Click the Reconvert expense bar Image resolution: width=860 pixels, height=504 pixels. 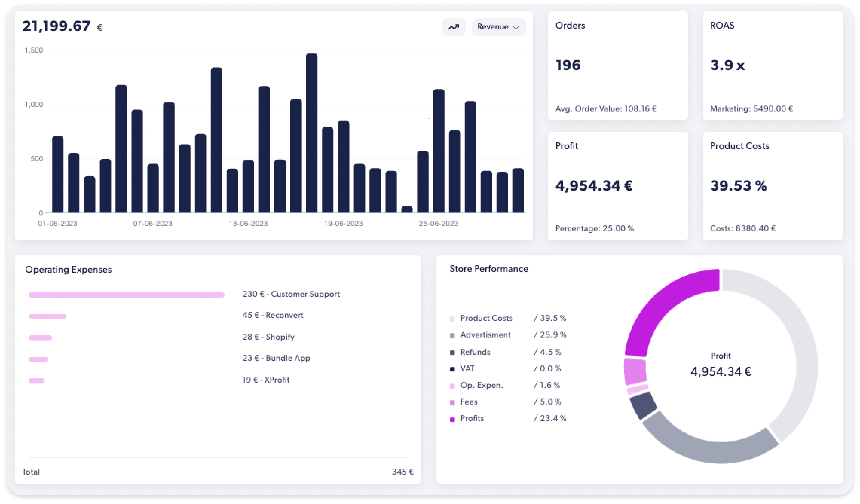coord(47,316)
